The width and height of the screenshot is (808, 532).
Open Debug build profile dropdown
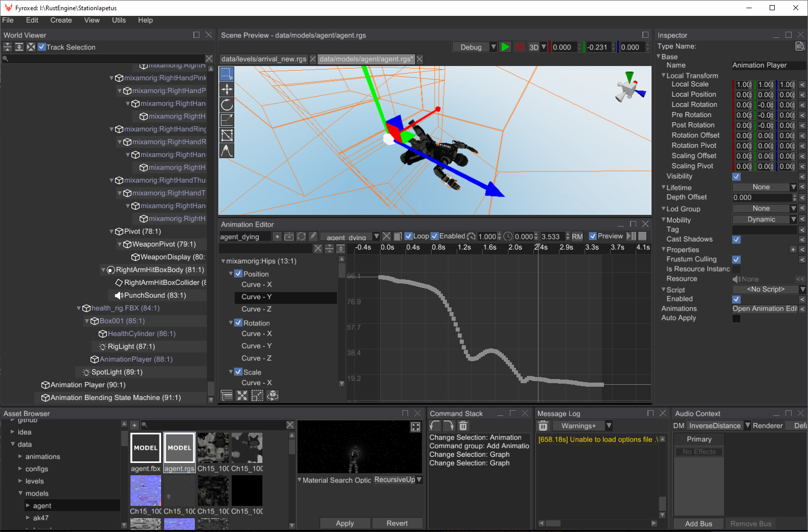click(475, 47)
